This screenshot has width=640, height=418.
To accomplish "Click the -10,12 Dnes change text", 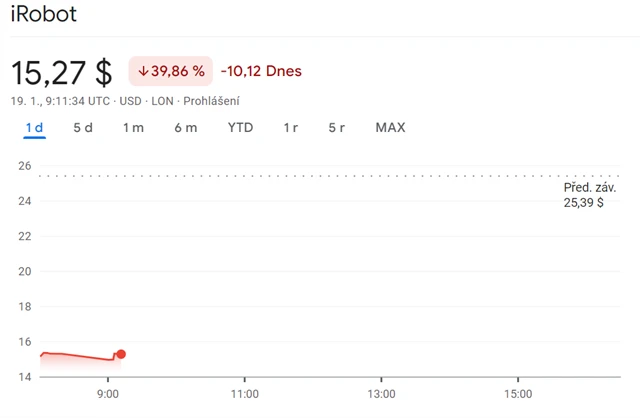I will click(261, 71).
